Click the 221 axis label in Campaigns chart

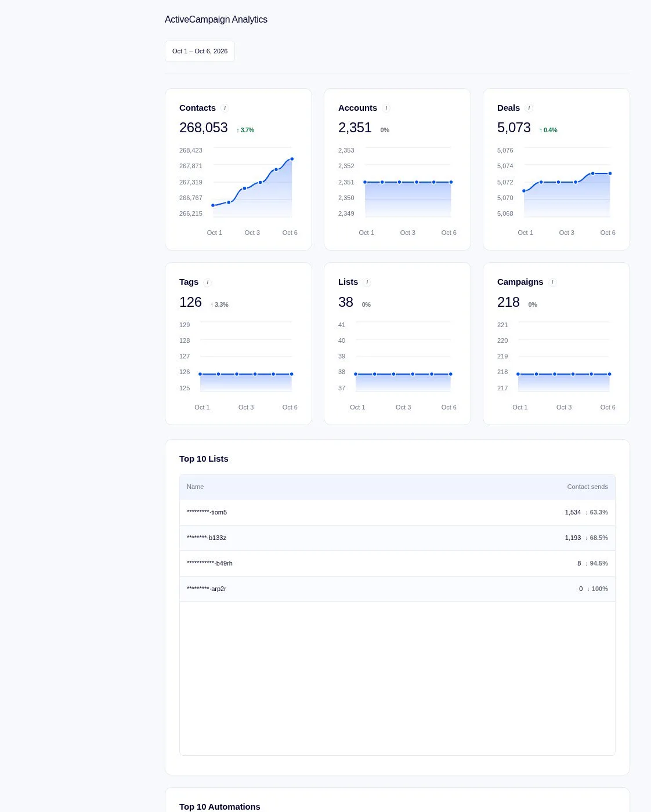coord(502,325)
